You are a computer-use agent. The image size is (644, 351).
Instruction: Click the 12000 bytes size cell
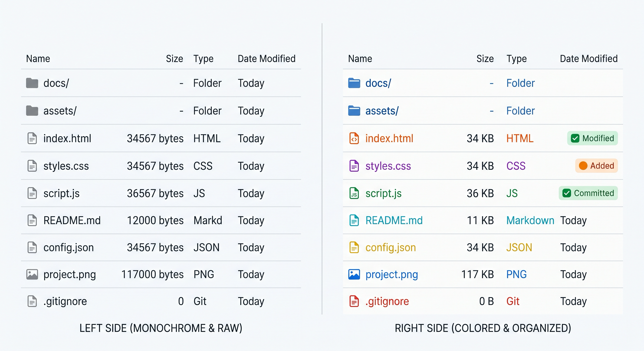click(155, 220)
